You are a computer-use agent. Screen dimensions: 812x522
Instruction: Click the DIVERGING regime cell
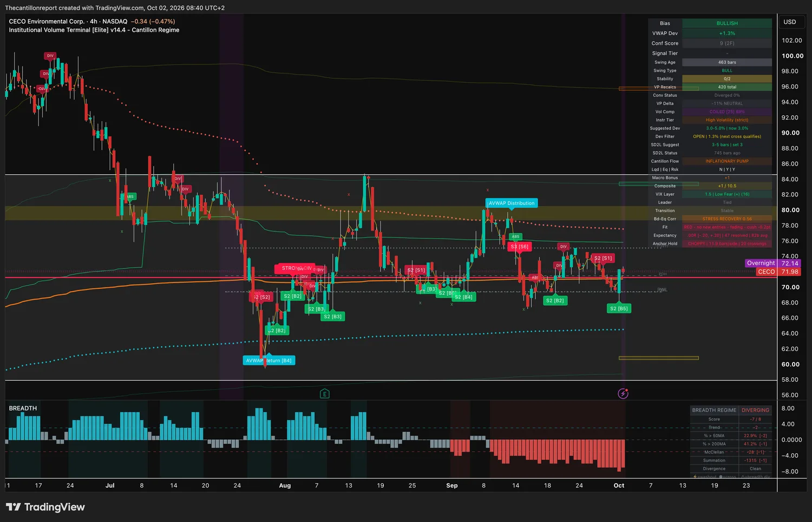[x=755, y=411]
